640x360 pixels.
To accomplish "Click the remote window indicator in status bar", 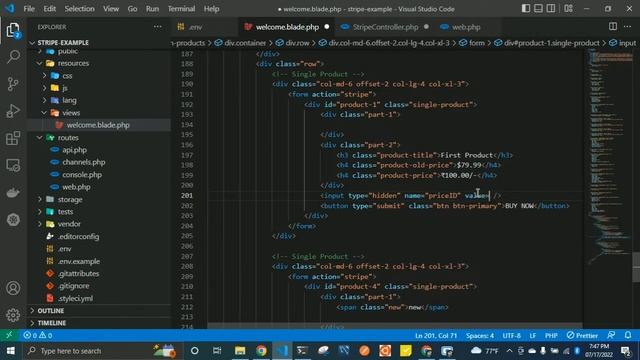I will (9, 335).
